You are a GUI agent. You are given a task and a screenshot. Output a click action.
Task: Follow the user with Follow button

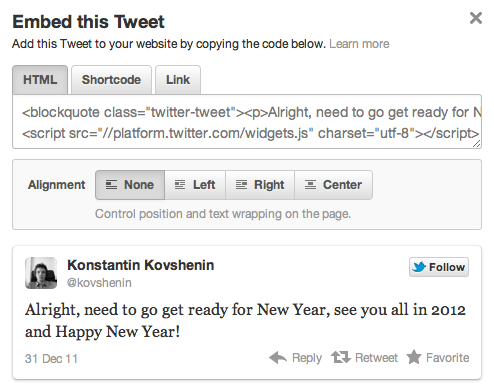[x=439, y=267]
